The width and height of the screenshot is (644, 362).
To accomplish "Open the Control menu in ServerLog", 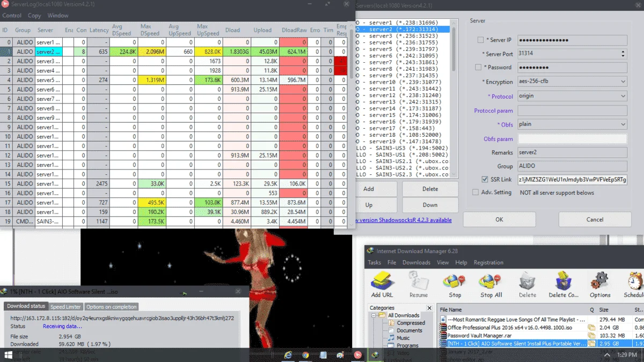I will coord(12,16).
